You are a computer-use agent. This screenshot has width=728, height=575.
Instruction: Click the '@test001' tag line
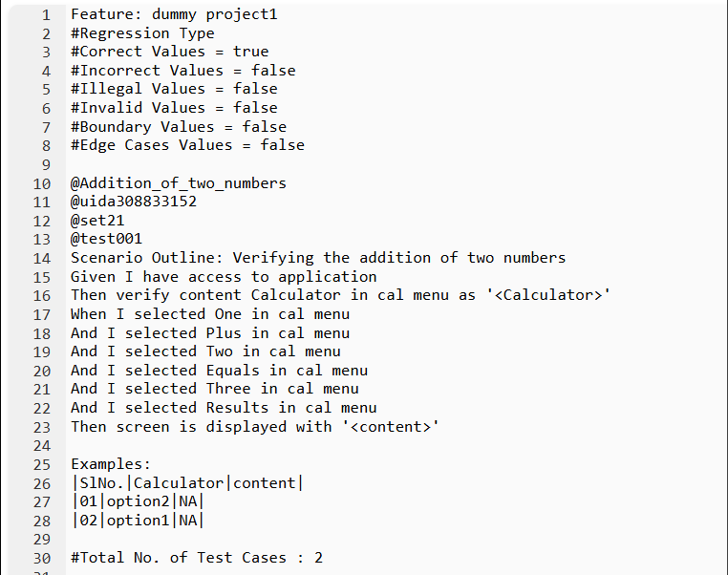click(106, 239)
